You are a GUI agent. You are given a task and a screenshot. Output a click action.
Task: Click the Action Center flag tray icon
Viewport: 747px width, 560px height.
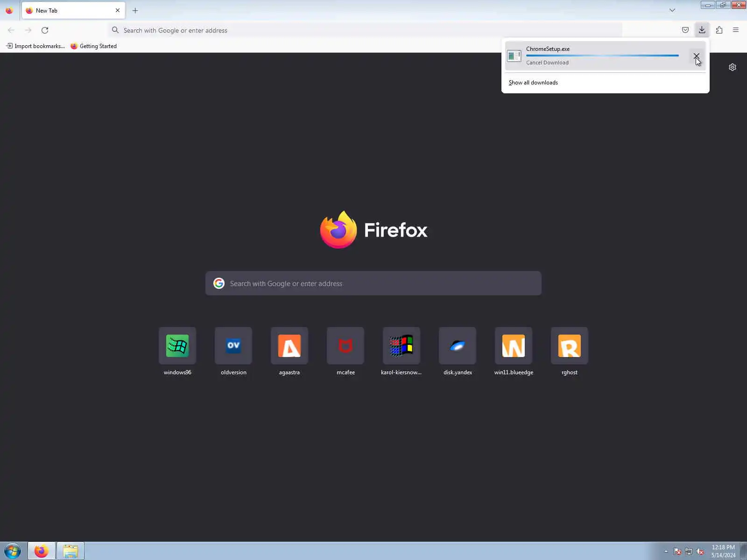pos(677,552)
